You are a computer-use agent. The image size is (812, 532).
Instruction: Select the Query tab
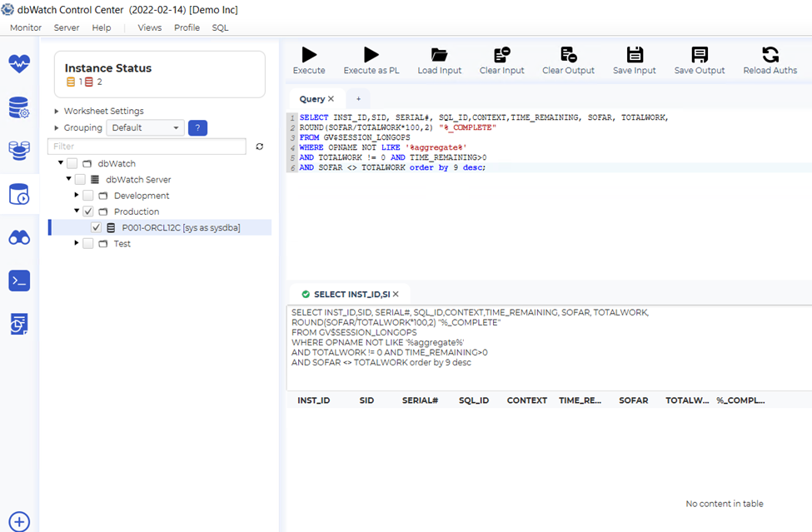point(311,99)
